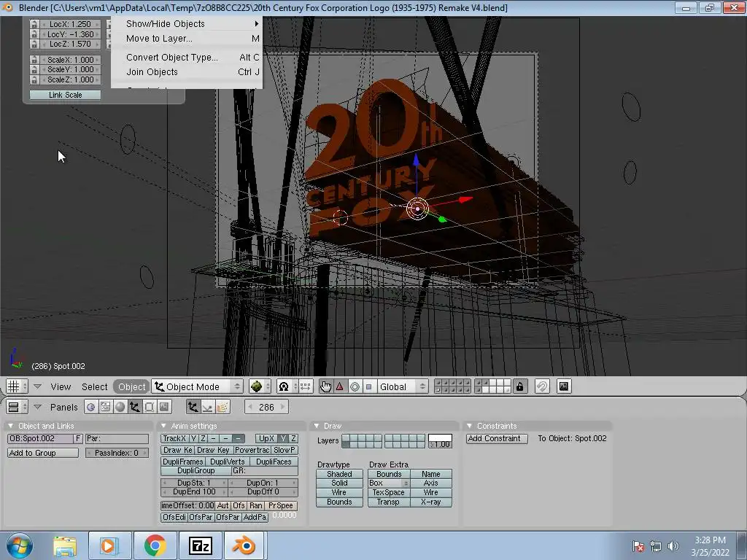
Task: Adjust the LocX: 1.250 value slider
Action: pos(70,24)
